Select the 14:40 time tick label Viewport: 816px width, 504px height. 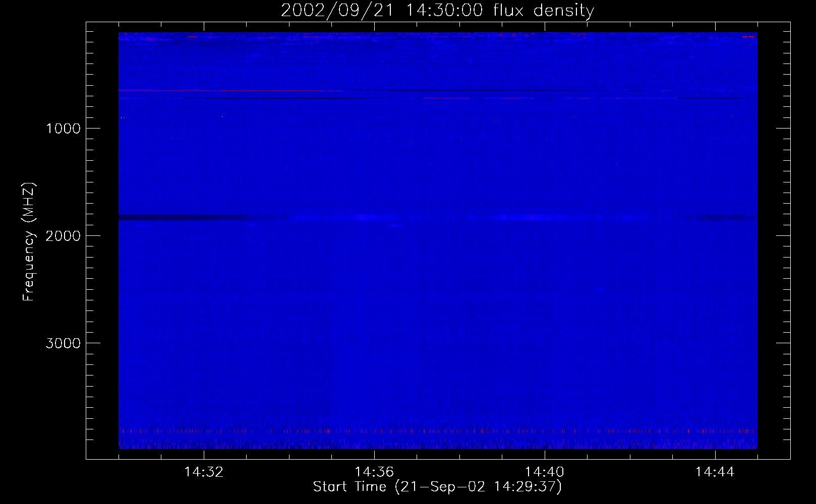coord(545,472)
